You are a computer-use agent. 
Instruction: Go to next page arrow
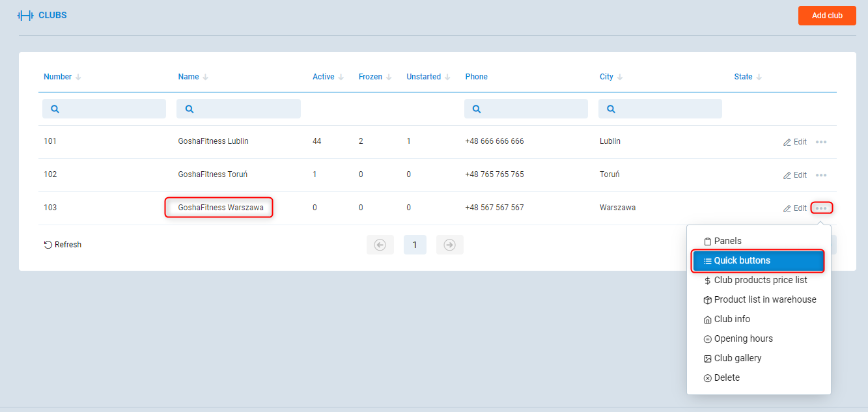449,245
